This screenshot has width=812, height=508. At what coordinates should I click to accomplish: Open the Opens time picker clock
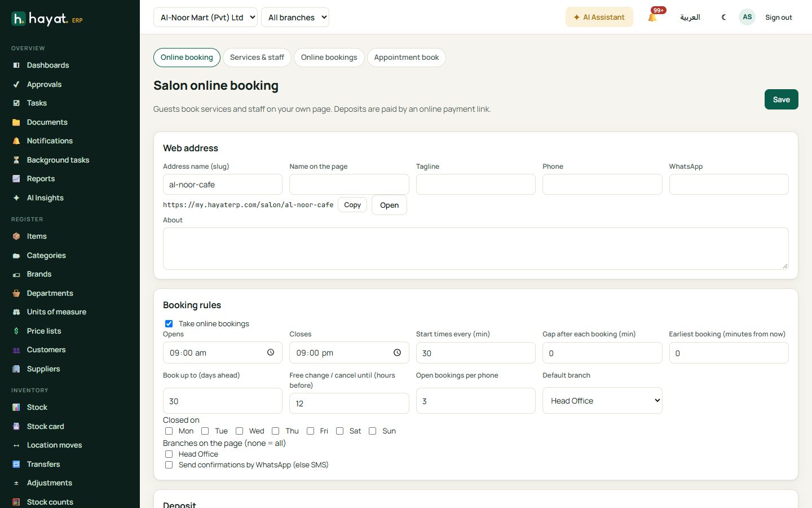271,353
